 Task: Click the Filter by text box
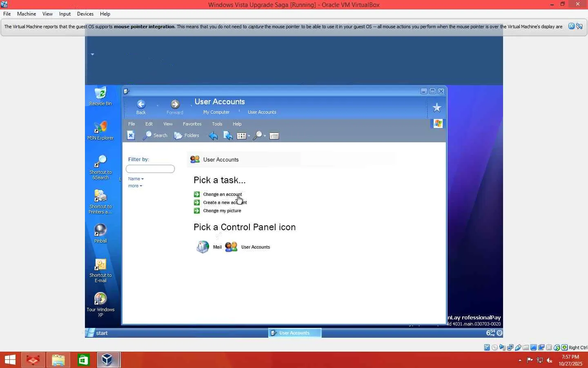pos(150,169)
